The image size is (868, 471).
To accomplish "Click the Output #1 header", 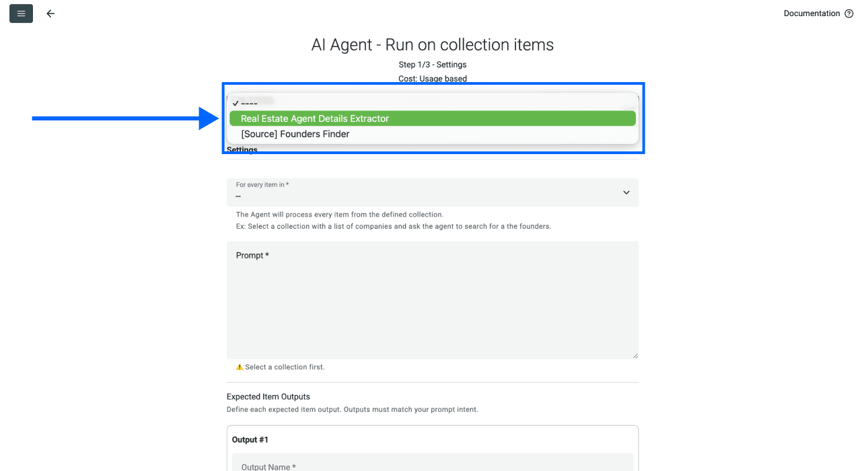I will coord(250,439).
